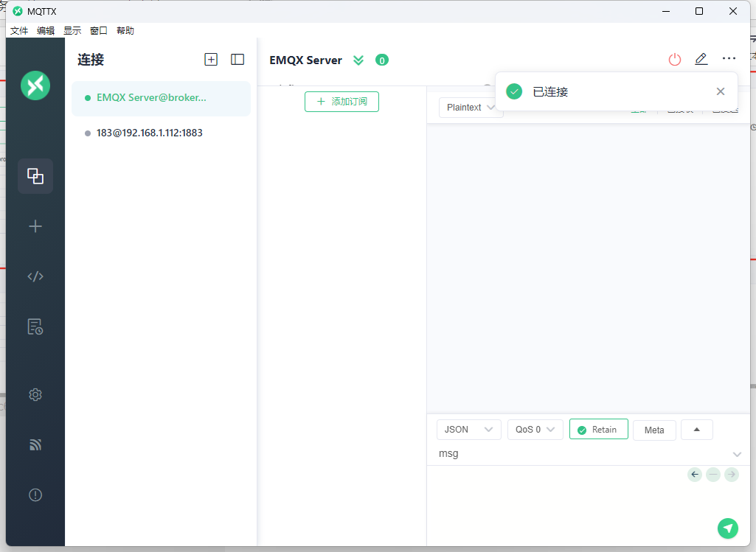Open the Log page from the sidebar
756x552 pixels.
[35, 326]
